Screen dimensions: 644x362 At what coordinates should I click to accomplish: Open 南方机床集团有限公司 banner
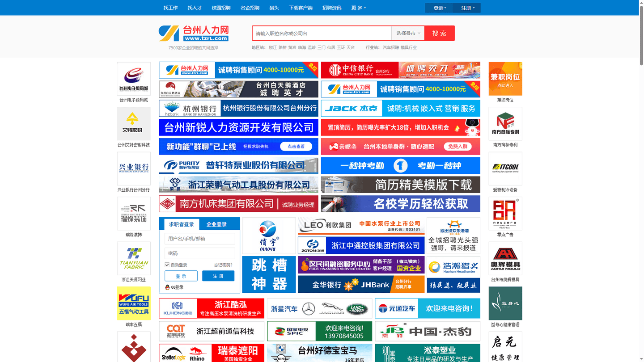pyautogui.click(x=238, y=204)
